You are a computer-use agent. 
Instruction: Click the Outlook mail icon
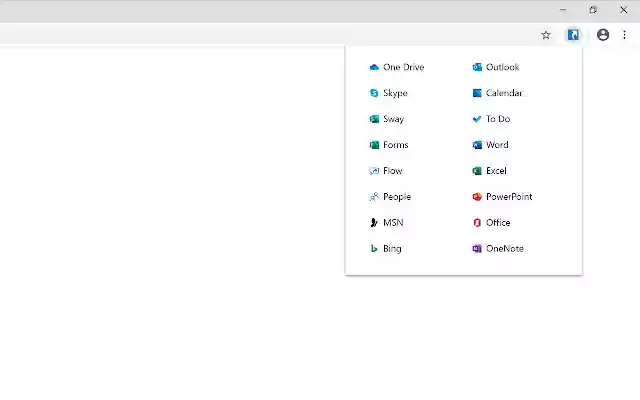pos(477,67)
